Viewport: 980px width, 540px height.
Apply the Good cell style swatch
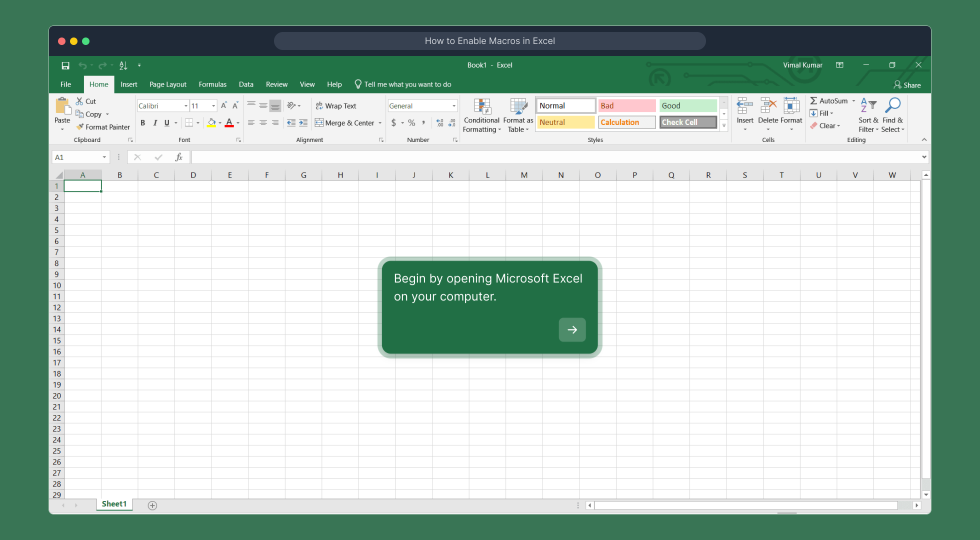coord(687,105)
